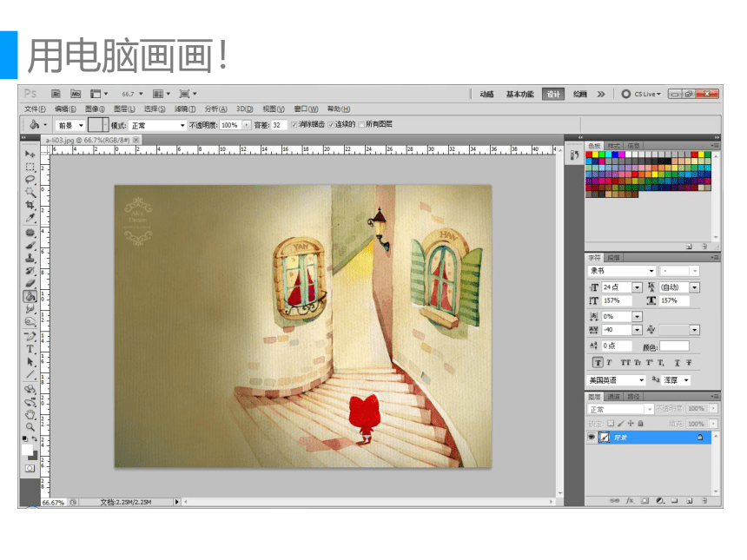The height and width of the screenshot is (560, 747).
Task: Open the 美国英语 language dropdown
Action: click(617, 380)
